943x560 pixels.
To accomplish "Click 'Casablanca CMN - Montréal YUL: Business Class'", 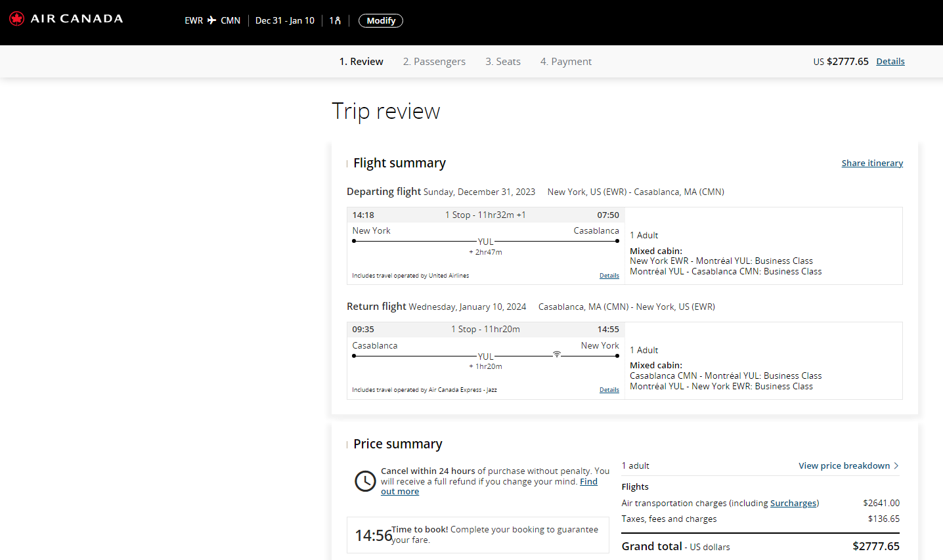I will (726, 376).
